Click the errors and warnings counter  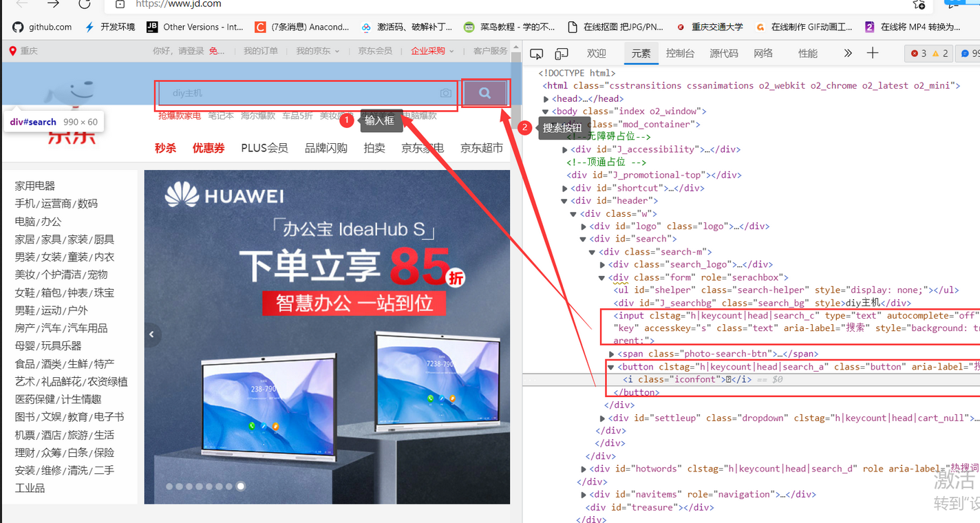pos(930,53)
